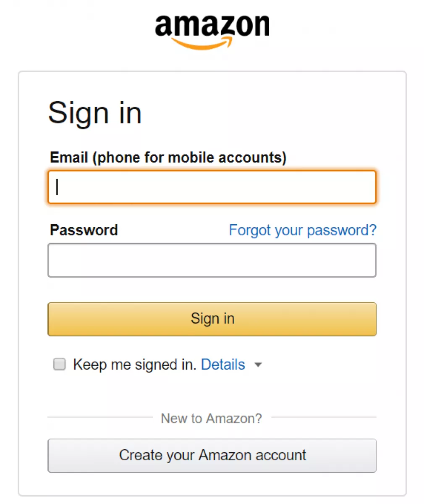This screenshot has height=504, width=424.
Task: Click Create your Amazon account button
Action: click(x=212, y=456)
